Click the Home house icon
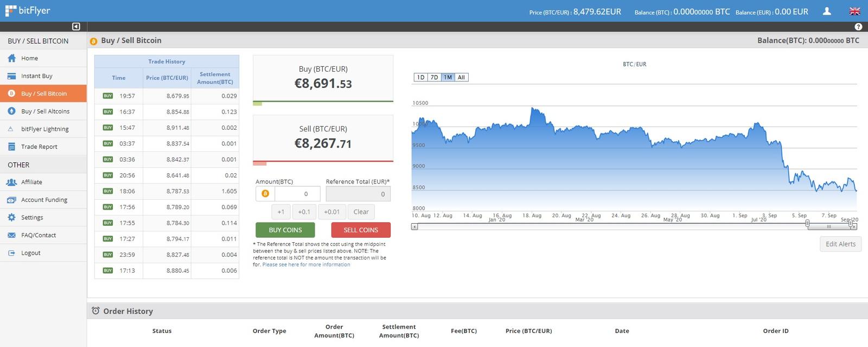Viewport: 868px width, 347px height. [x=11, y=58]
